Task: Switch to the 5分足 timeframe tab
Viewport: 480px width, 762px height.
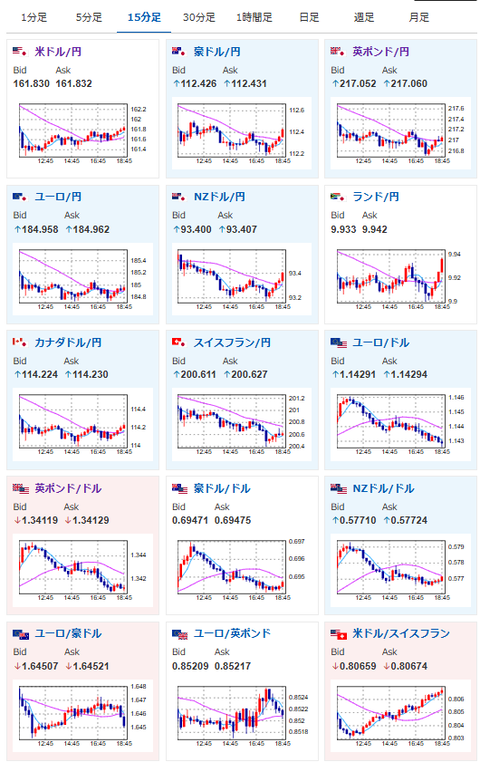Action: pos(89,18)
